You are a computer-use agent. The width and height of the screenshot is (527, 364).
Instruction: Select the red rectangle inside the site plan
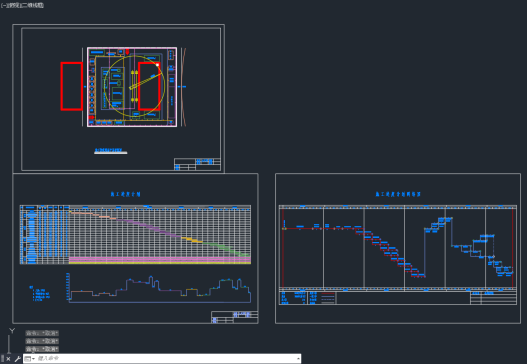(x=149, y=86)
